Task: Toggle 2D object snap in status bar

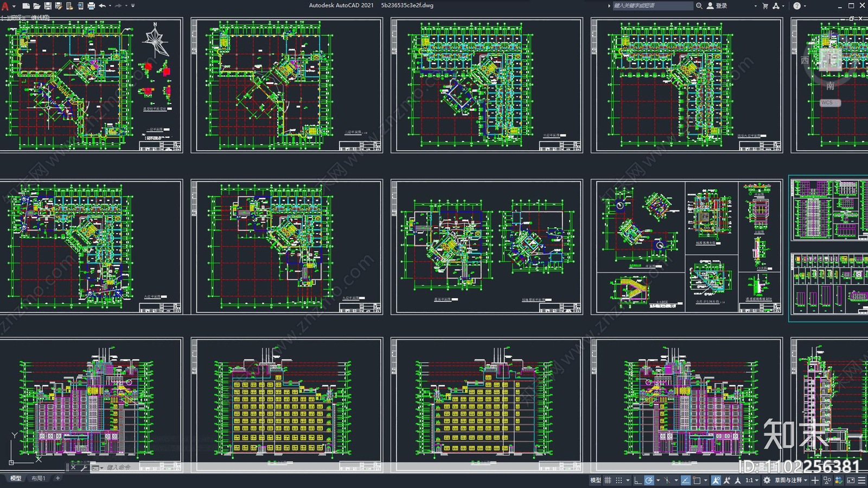Action: coord(697,480)
